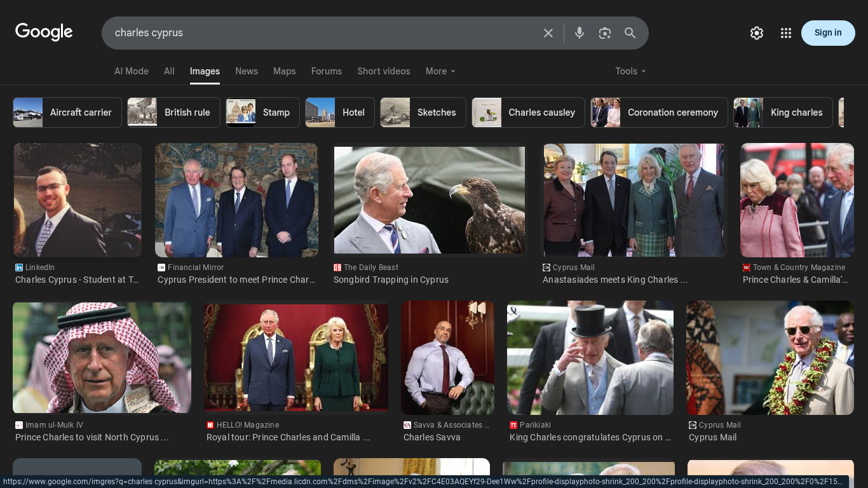Go to Google homepage via logo

[44, 32]
